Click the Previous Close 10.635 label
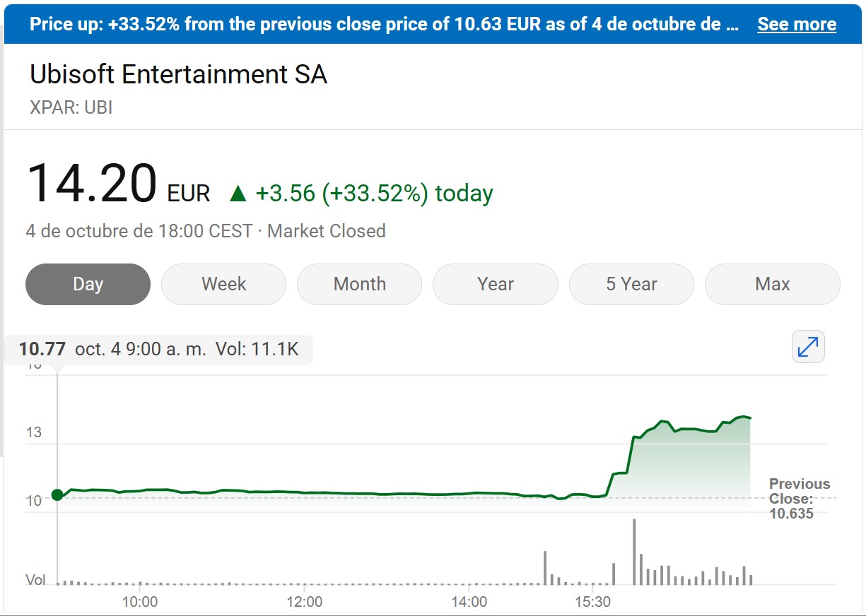866x616 pixels. 799,499
